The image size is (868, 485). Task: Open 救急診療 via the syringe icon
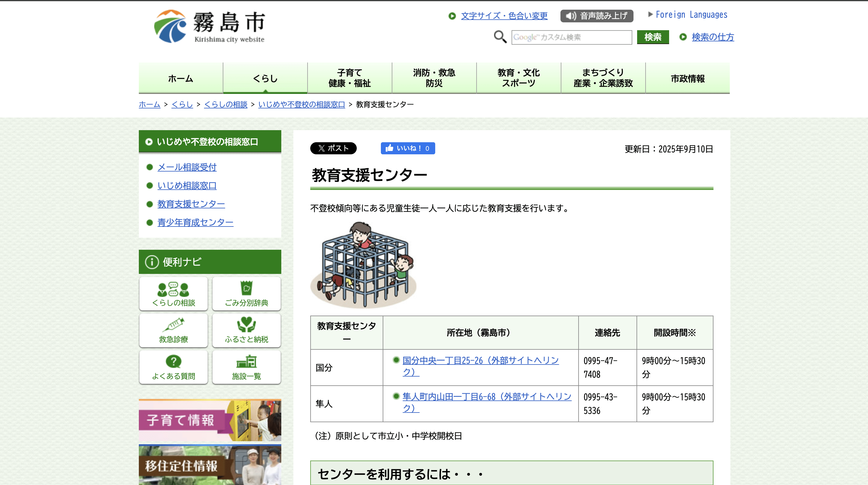pyautogui.click(x=173, y=330)
